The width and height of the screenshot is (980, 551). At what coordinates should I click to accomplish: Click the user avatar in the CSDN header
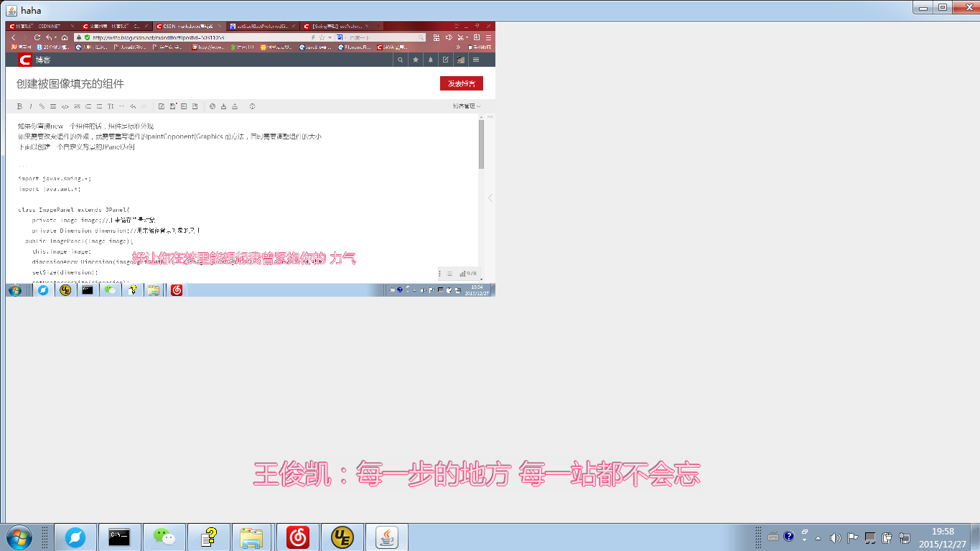click(x=460, y=60)
